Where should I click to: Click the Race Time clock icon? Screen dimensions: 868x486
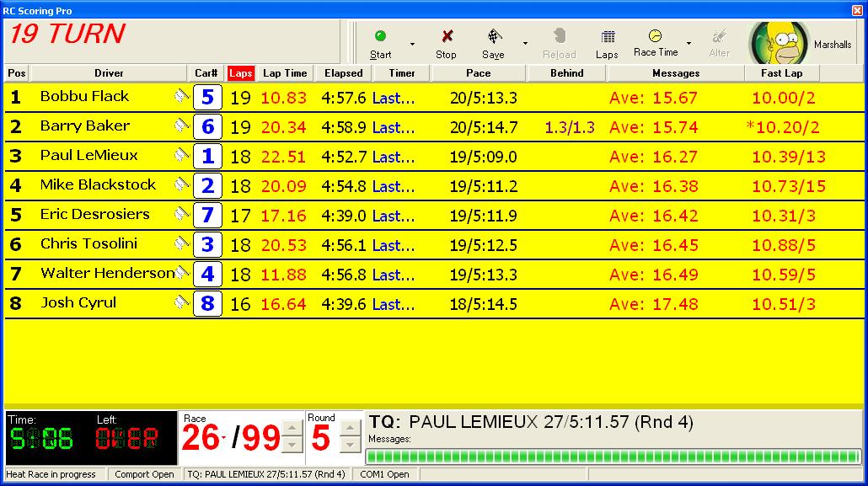click(x=656, y=40)
